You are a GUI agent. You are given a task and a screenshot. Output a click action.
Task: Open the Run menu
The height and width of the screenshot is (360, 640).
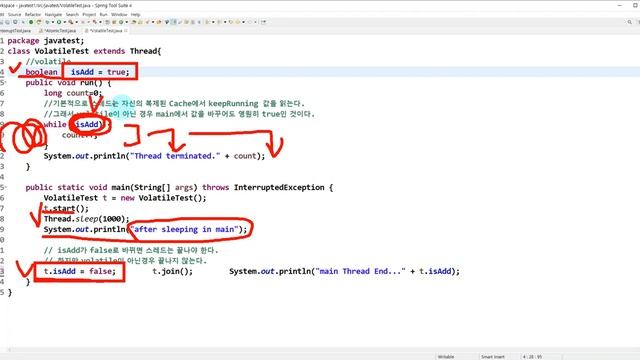coord(103,14)
